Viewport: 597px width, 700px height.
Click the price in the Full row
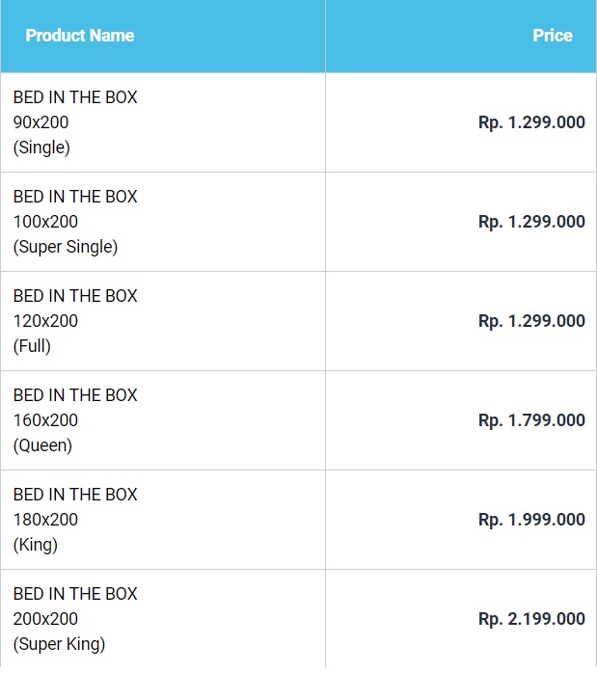coord(531,321)
